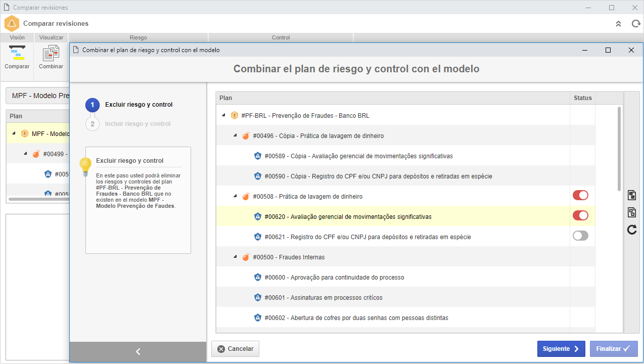644x364 pixels.
Task: Click the Plan column header in the background window
Action: point(38,116)
